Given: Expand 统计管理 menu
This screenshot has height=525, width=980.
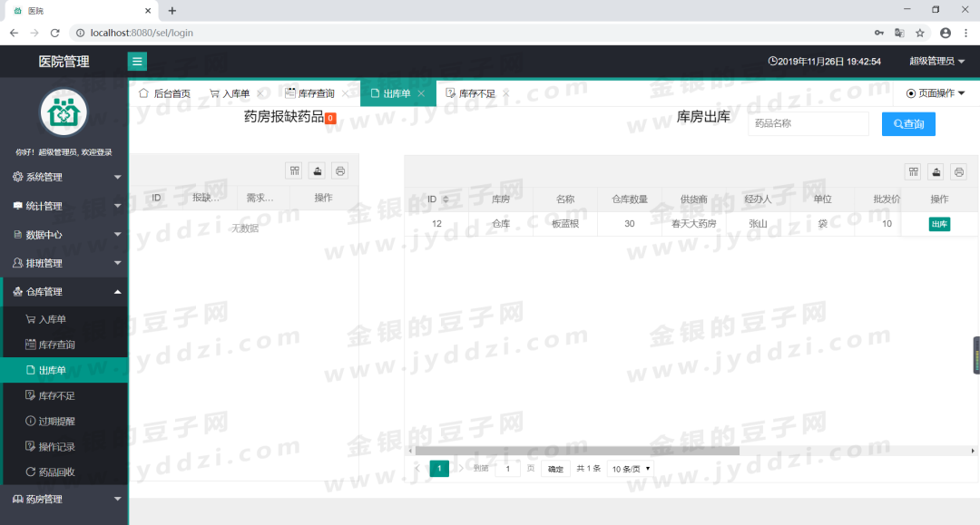Looking at the screenshot, I should pyautogui.click(x=64, y=206).
